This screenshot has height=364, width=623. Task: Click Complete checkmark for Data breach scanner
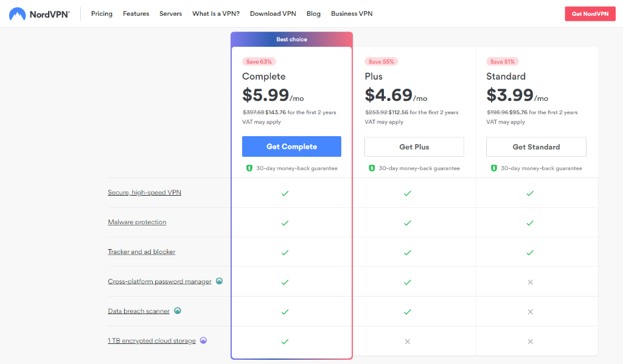[x=285, y=312]
